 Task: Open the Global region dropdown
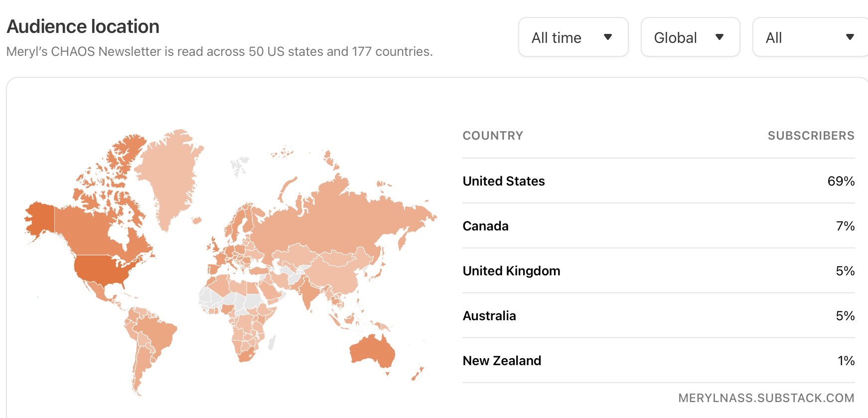pos(690,37)
